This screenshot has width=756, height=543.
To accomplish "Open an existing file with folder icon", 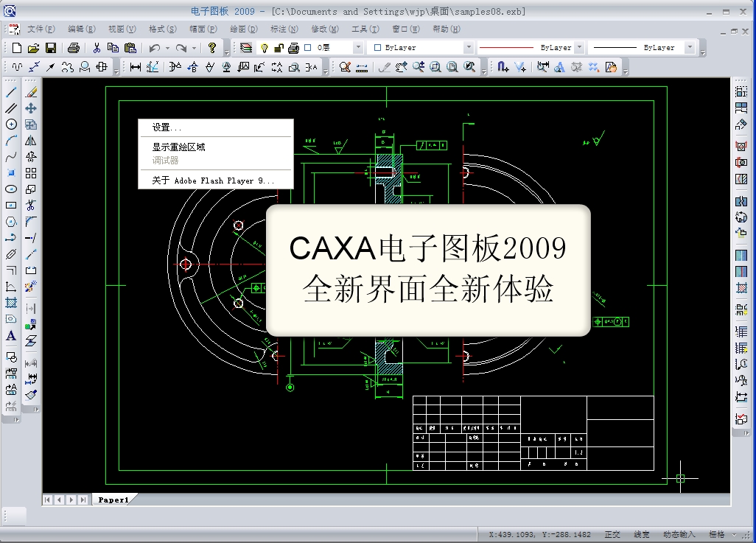I will (33, 48).
